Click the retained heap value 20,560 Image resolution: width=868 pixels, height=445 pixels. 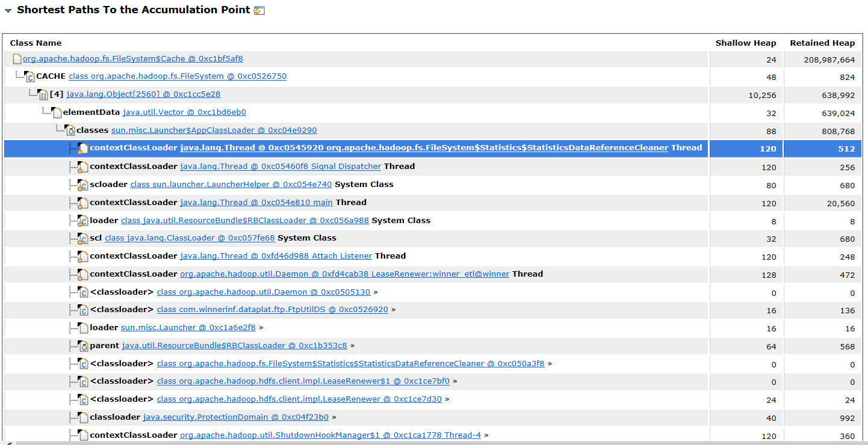click(841, 203)
